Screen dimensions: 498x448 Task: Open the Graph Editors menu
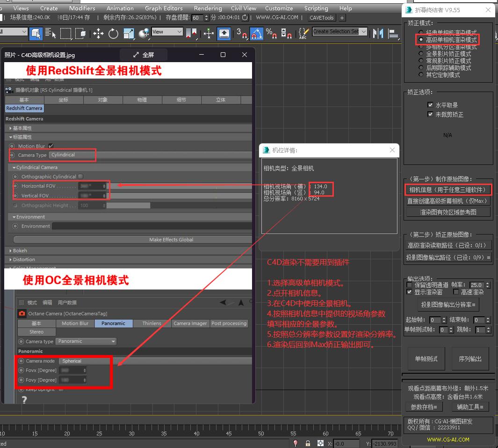pyautogui.click(x=164, y=8)
